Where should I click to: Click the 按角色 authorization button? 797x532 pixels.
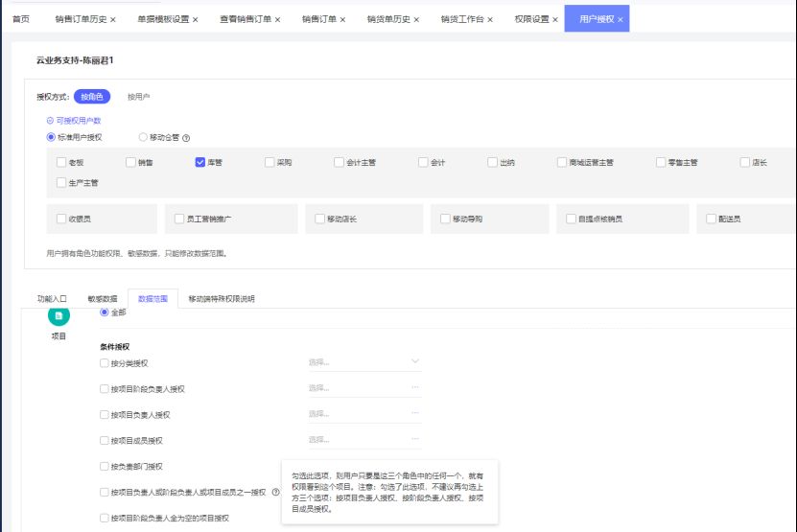[92, 97]
